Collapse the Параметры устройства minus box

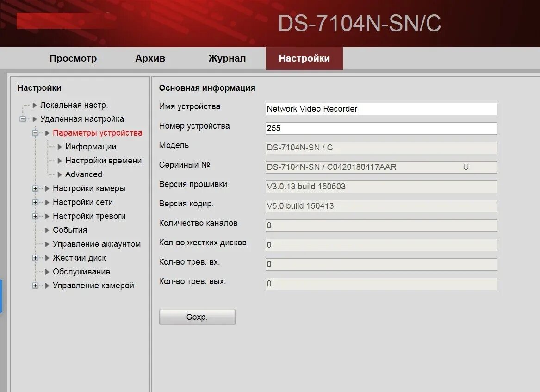[x=35, y=133]
